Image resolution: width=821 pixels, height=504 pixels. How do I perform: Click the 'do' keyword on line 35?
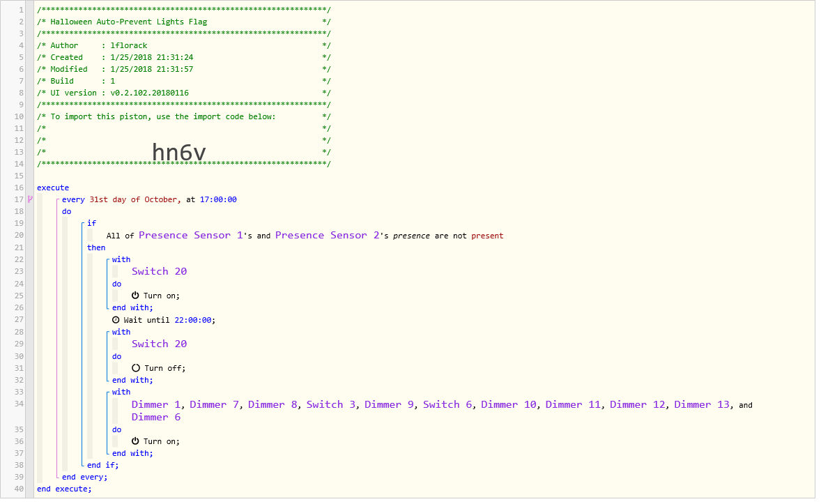tap(117, 430)
